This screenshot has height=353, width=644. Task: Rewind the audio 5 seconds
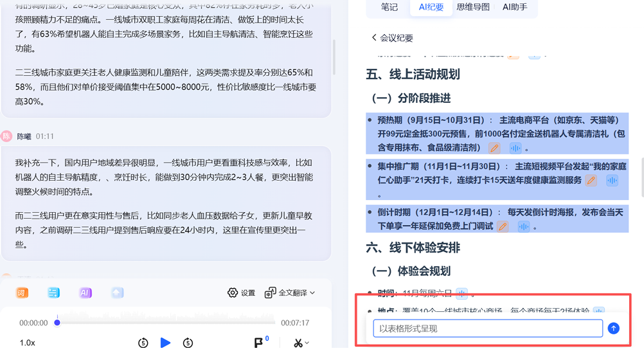(143, 342)
